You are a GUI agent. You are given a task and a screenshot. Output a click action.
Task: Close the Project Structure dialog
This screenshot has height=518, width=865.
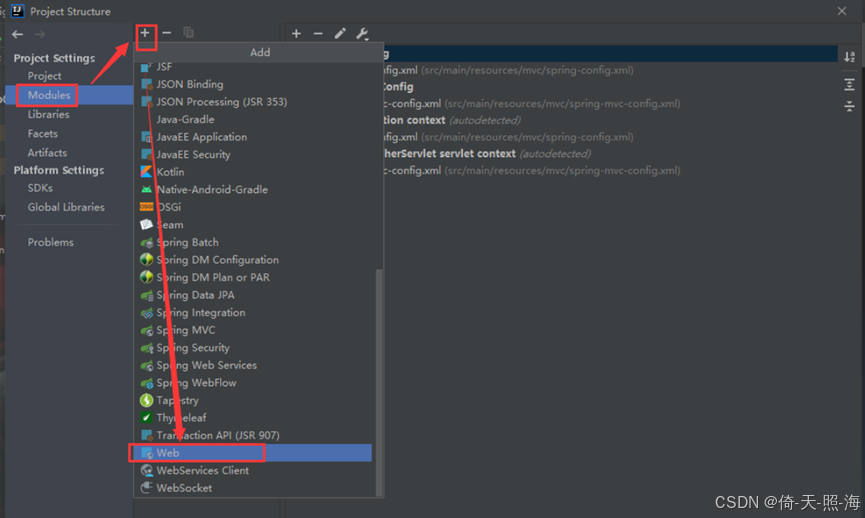842,11
